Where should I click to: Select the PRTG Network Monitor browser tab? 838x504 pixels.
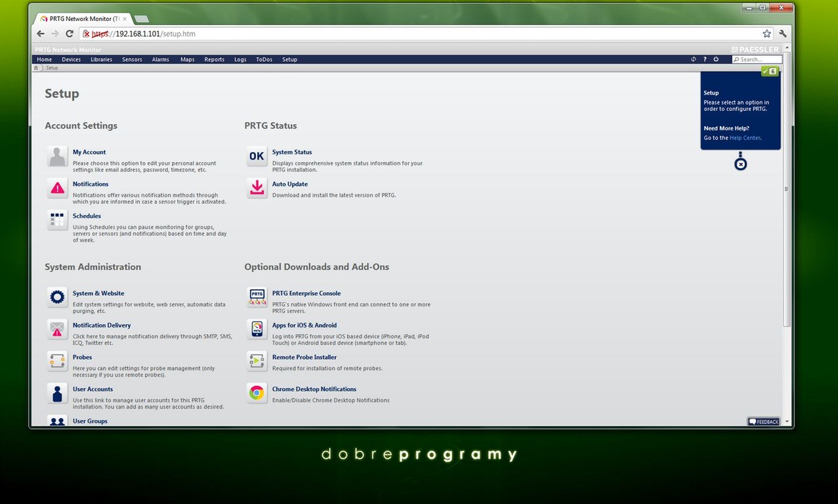[x=82, y=19]
